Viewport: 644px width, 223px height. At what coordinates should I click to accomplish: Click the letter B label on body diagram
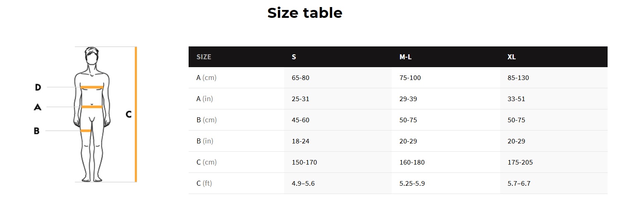click(36, 131)
